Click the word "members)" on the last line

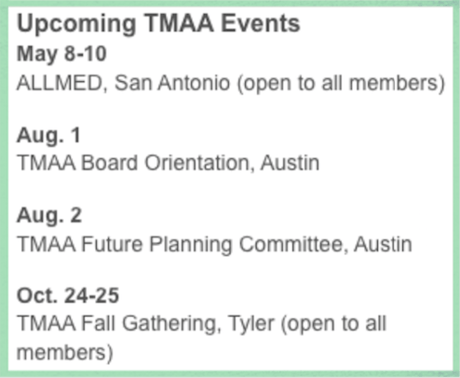(65, 353)
